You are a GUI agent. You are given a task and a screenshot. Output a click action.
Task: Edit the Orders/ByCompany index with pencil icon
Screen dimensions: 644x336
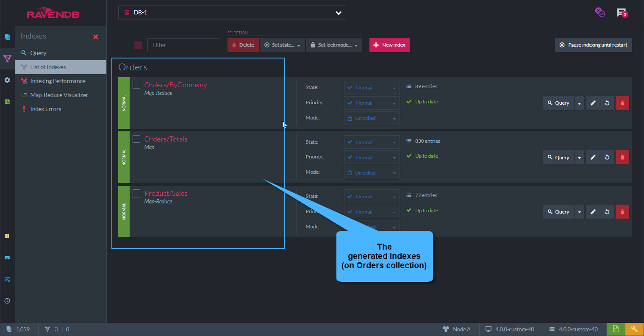pyautogui.click(x=593, y=103)
